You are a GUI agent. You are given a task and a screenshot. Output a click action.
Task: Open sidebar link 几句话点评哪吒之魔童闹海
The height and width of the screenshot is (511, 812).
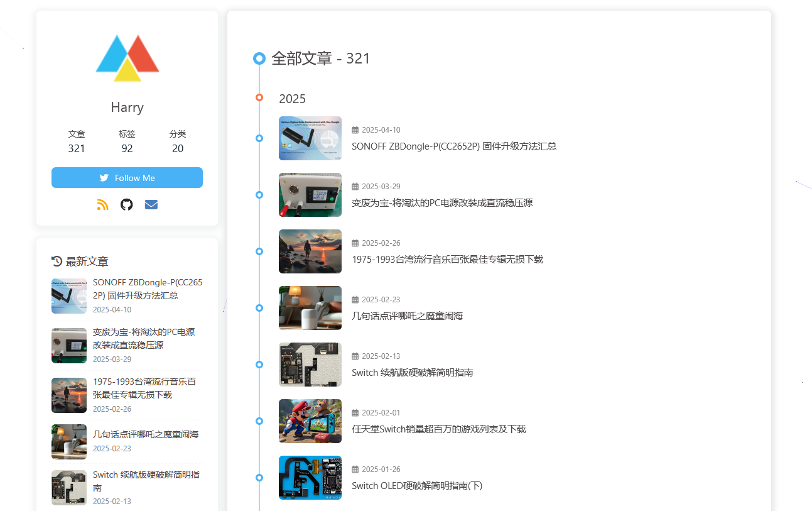146,434
